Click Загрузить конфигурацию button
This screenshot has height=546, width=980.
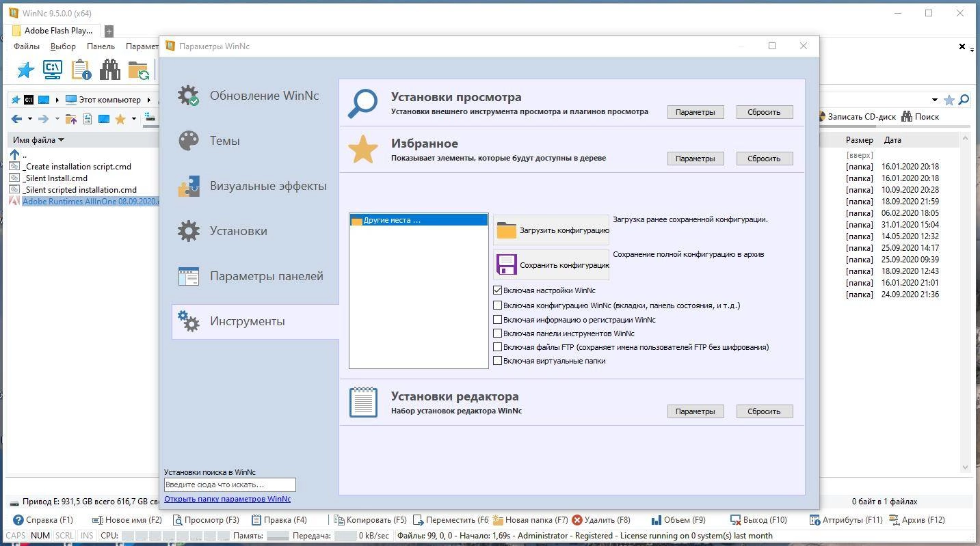[551, 230]
